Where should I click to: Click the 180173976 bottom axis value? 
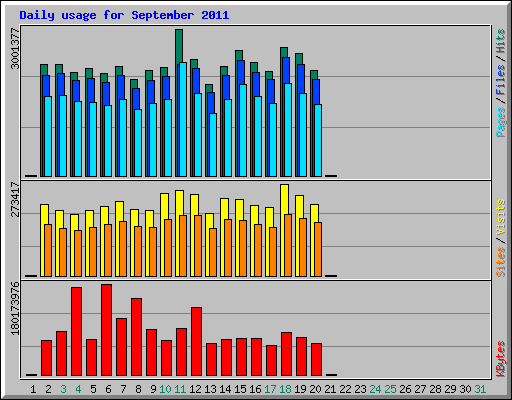click(15, 308)
